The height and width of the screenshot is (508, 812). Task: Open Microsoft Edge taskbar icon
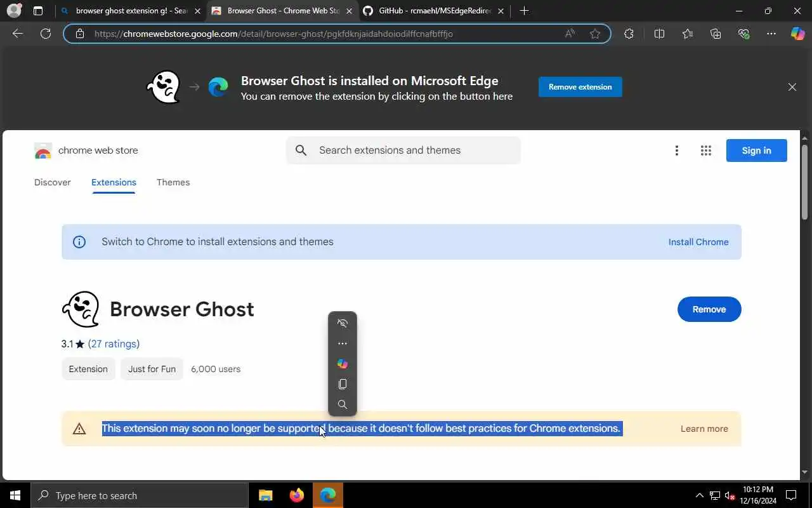pyautogui.click(x=328, y=495)
